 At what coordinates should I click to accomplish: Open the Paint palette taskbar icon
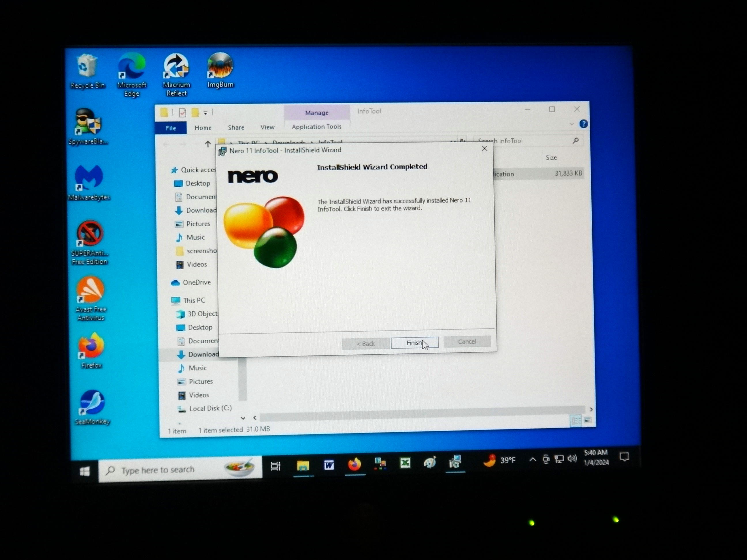click(x=430, y=462)
